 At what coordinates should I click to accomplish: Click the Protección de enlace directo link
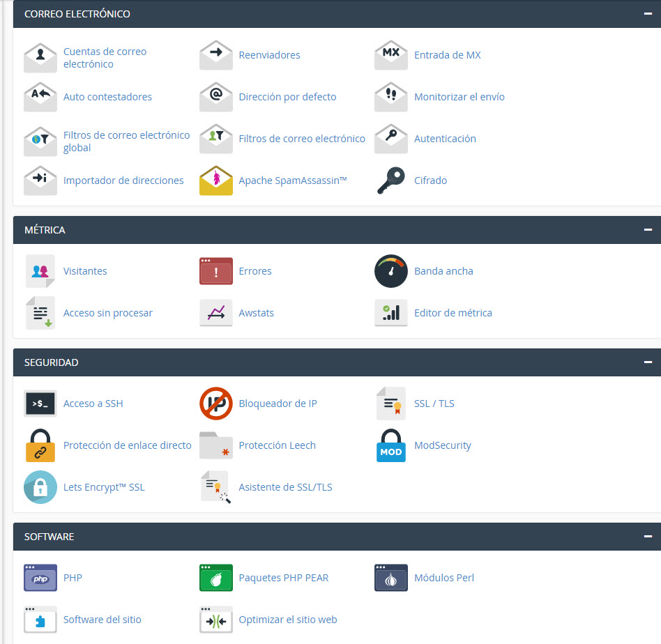pyautogui.click(x=127, y=445)
